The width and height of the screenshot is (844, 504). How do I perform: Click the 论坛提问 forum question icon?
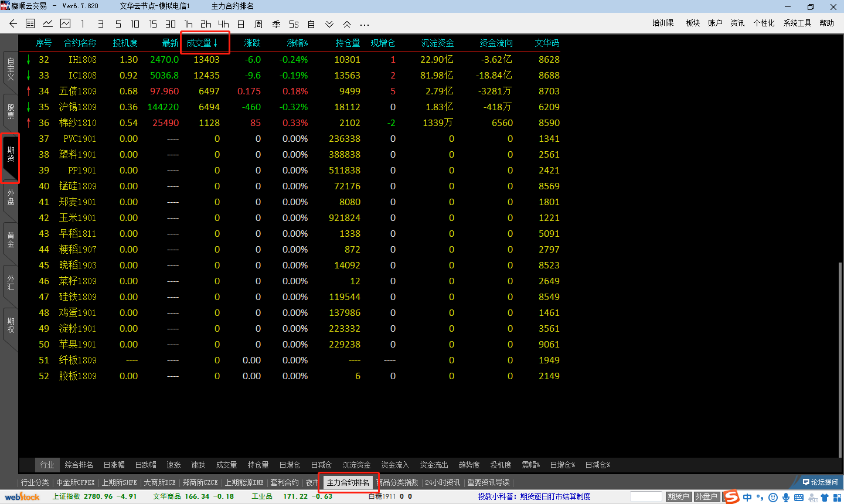tap(820, 482)
